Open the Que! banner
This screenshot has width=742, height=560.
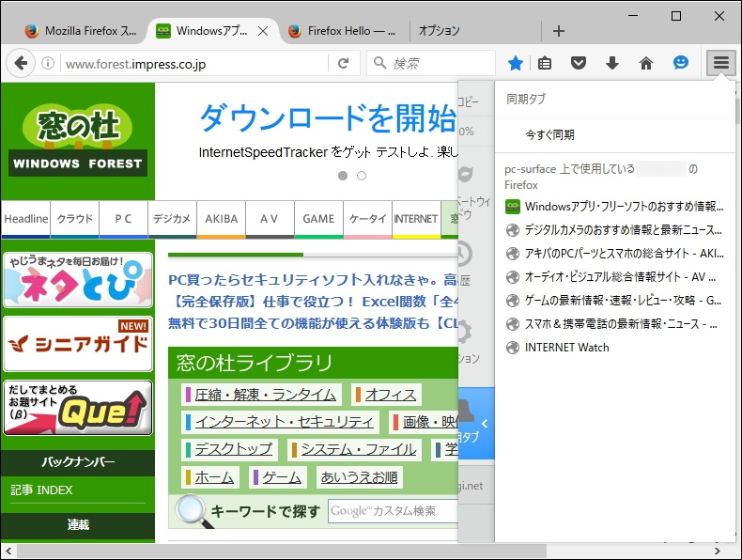point(78,408)
